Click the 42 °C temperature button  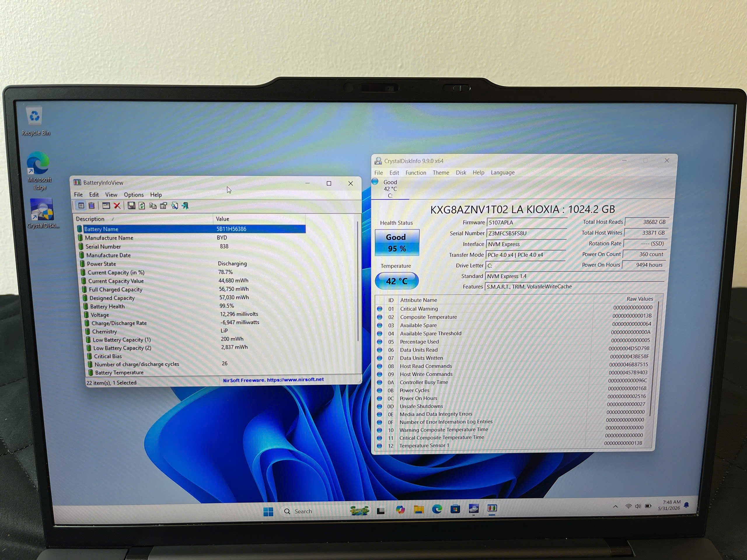[397, 281]
